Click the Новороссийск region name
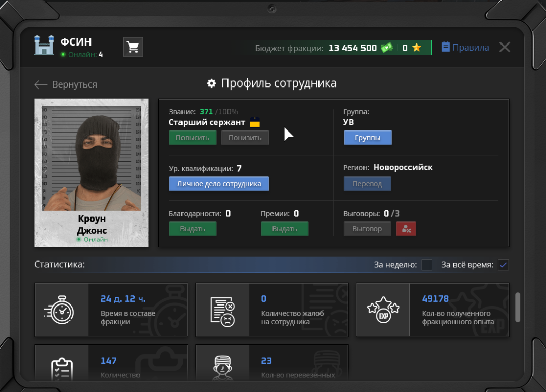This screenshot has width=546, height=392. click(x=403, y=167)
